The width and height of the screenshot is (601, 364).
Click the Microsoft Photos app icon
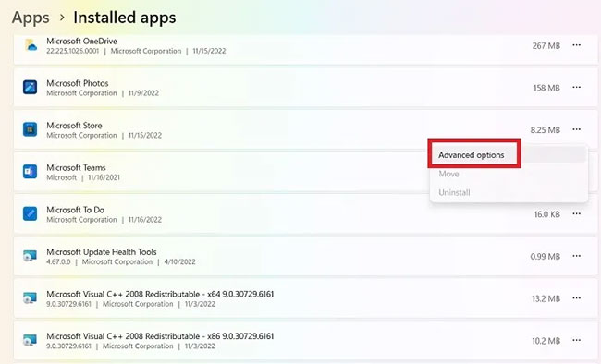(30, 88)
